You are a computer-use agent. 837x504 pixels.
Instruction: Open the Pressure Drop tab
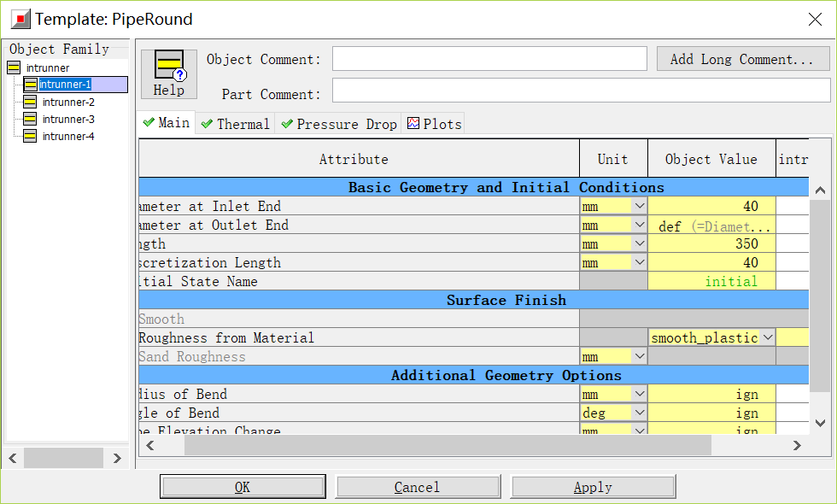click(338, 124)
